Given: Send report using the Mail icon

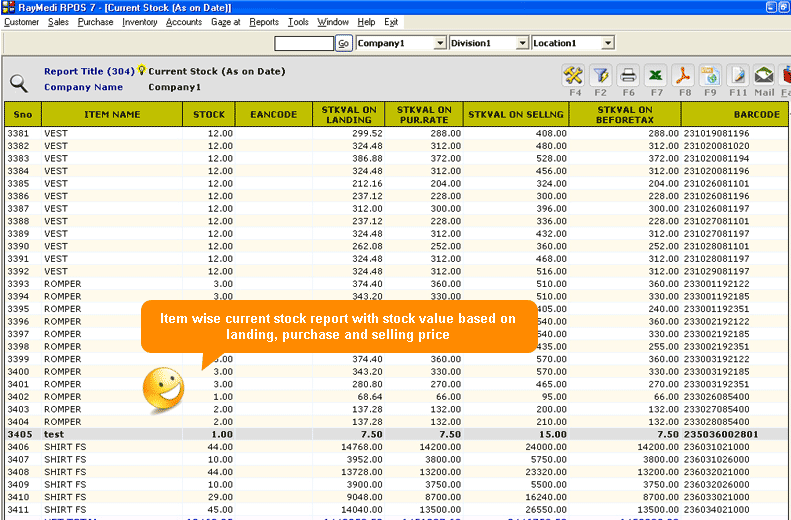Looking at the screenshot, I should coord(764,75).
